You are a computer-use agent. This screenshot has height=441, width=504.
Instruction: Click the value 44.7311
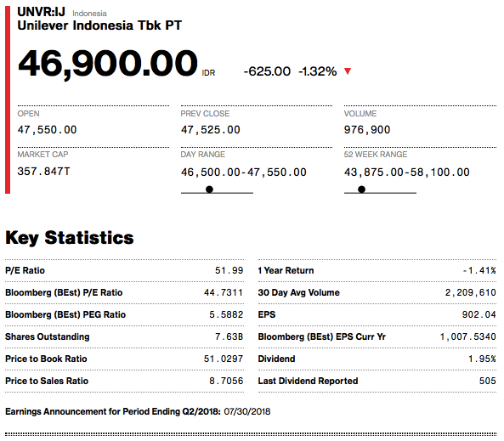point(224,293)
